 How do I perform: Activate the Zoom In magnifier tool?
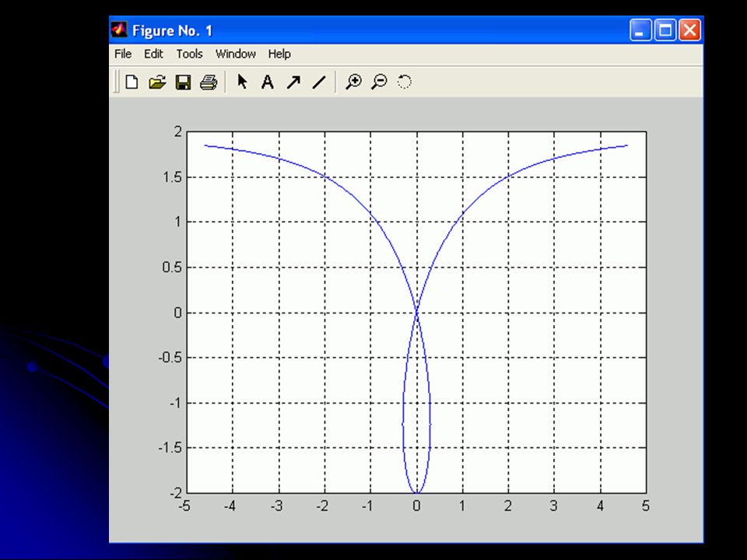(353, 82)
